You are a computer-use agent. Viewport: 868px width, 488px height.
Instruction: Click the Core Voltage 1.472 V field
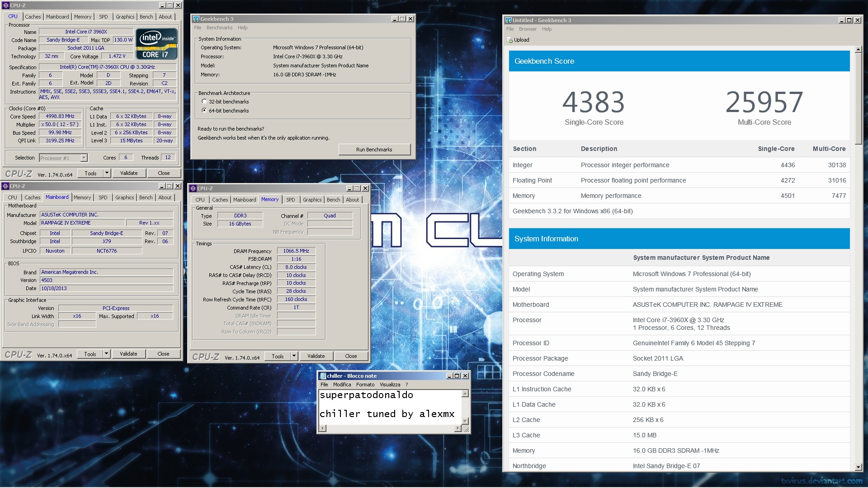[117, 56]
